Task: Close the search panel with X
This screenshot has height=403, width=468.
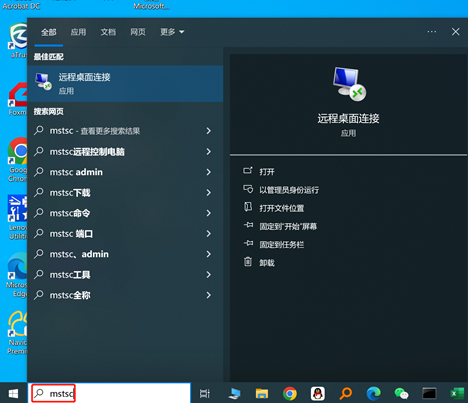Action: point(456,32)
